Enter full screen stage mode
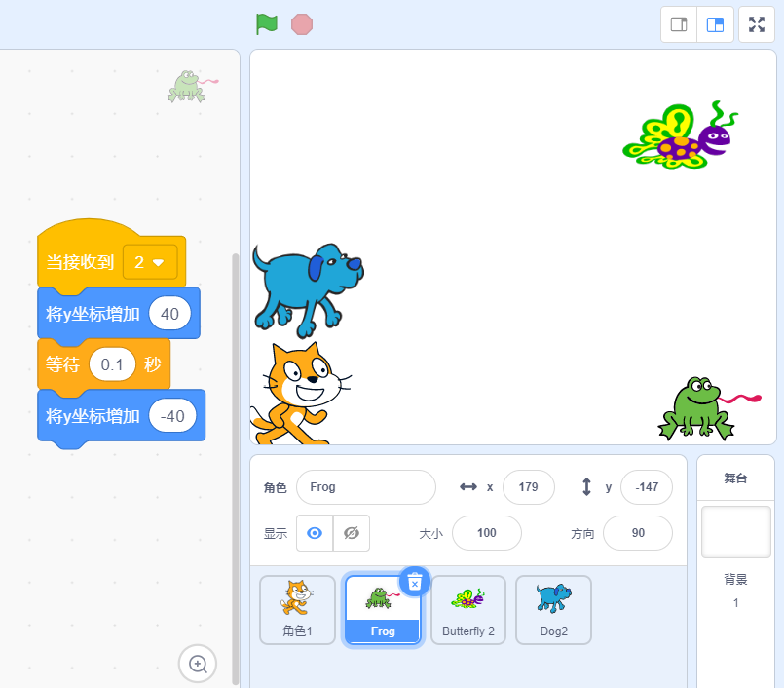 point(757,24)
